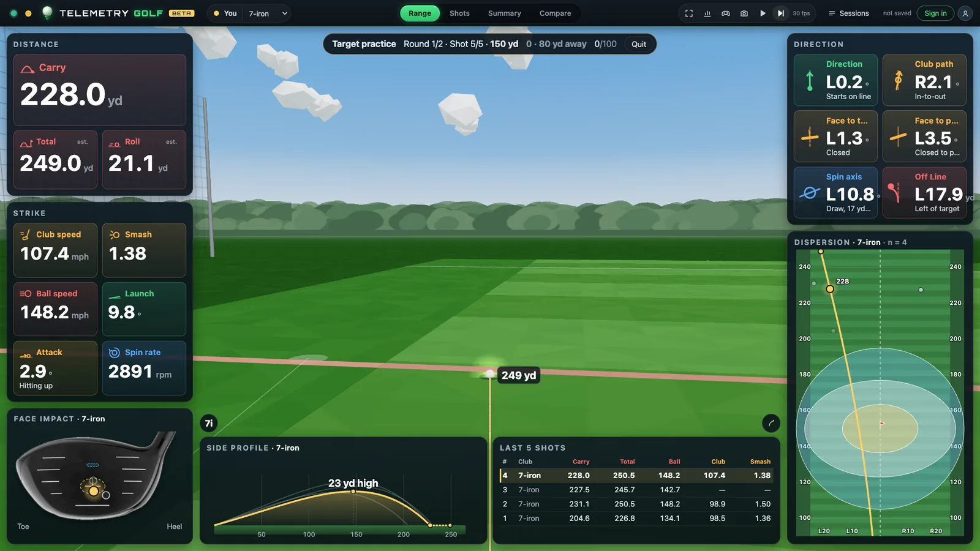Click the Total column header in shots table

pos(627,462)
